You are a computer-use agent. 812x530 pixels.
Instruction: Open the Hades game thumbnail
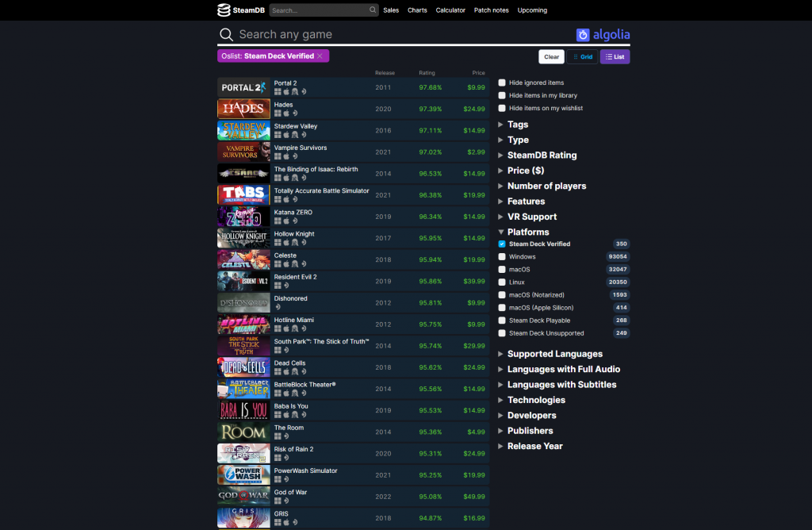point(243,109)
